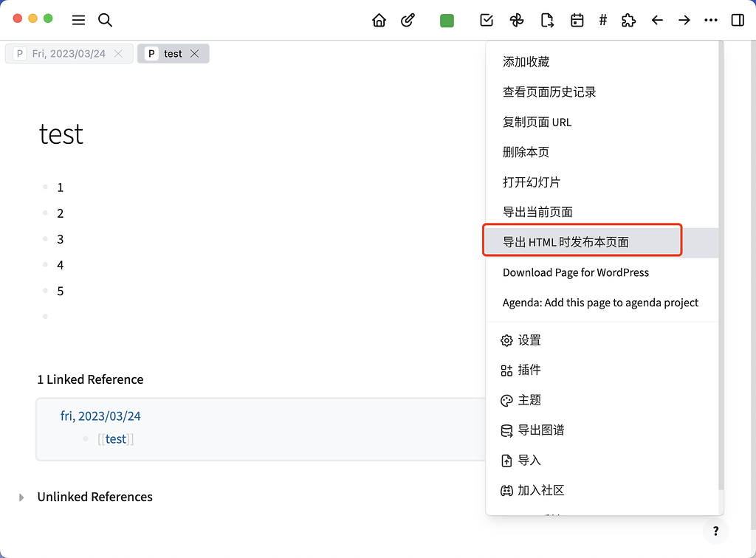Click the help question mark button
The image size is (756, 558).
click(x=715, y=531)
